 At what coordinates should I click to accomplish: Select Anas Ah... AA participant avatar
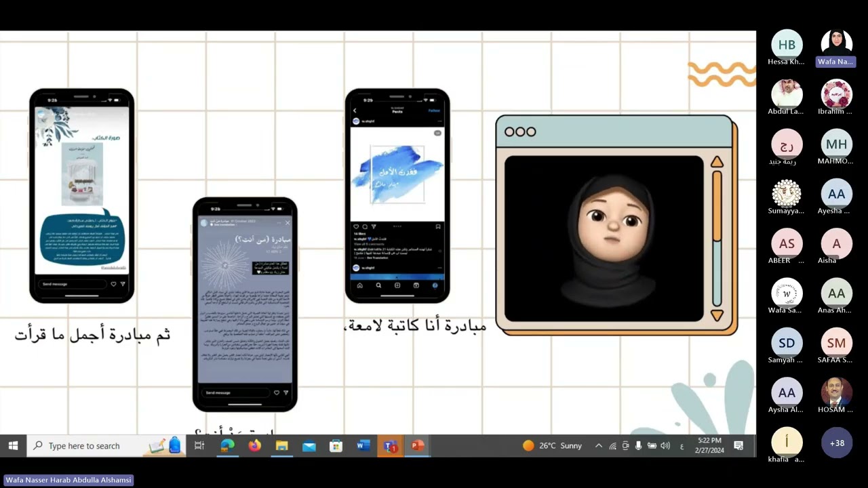pos(836,293)
